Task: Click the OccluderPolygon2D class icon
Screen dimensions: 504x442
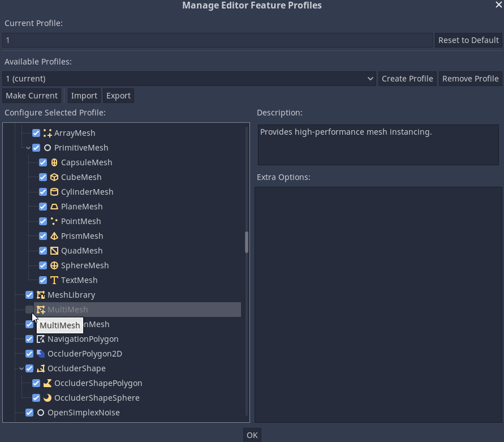Action: point(40,353)
